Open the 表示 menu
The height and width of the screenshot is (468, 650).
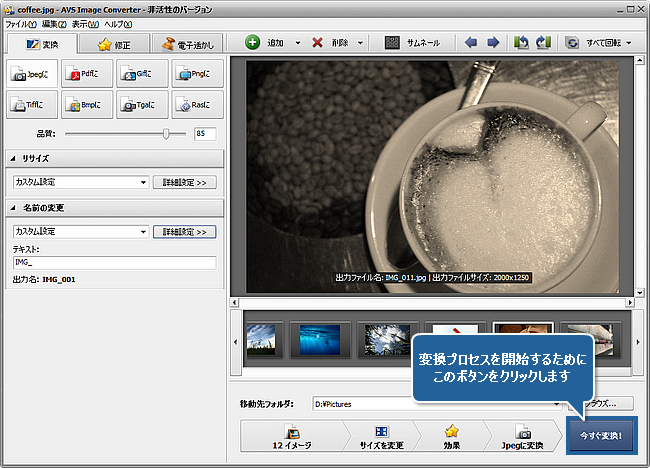[85, 24]
